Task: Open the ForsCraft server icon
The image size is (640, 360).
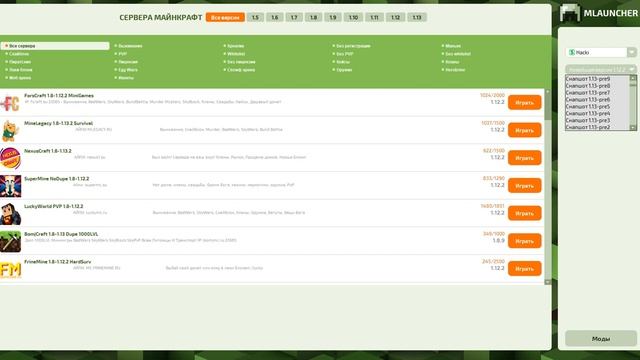Action: tap(10, 103)
